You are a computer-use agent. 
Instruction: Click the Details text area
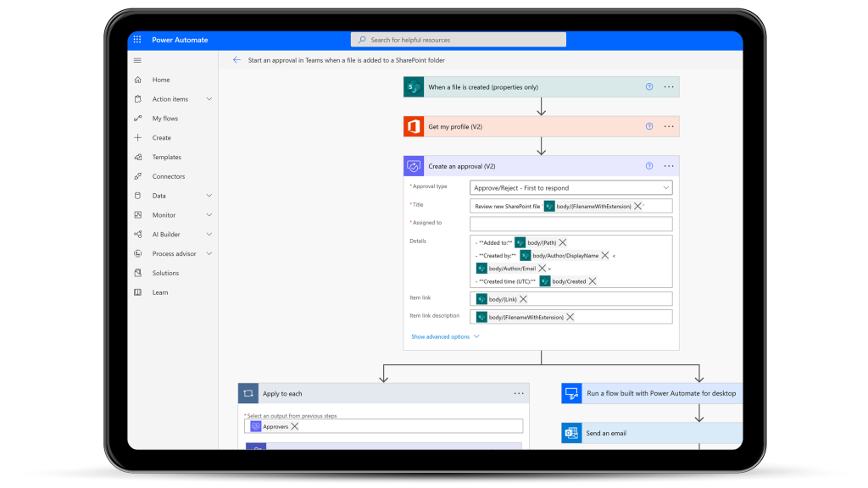tap(571, 262)
